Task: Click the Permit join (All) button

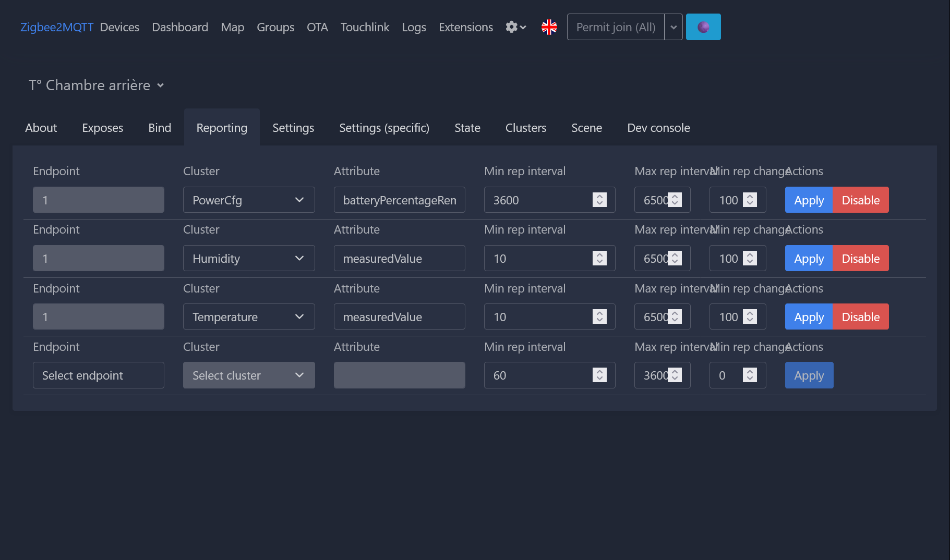Action: [x=616, y=27]
